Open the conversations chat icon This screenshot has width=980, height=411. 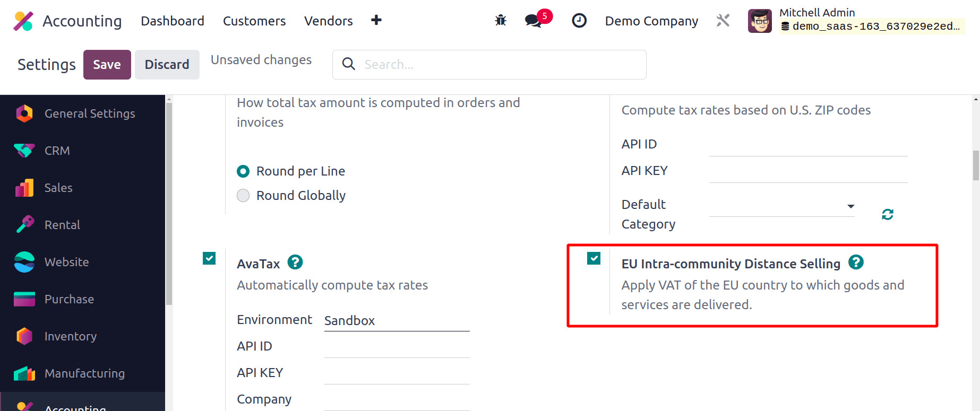pyautogui.click(x=534, y=21)
